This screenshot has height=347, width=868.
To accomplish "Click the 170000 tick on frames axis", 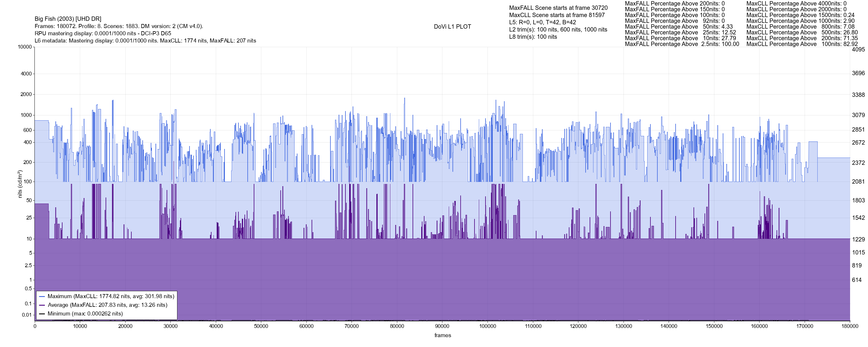I will pyautogui.click(x=805, y=326).
